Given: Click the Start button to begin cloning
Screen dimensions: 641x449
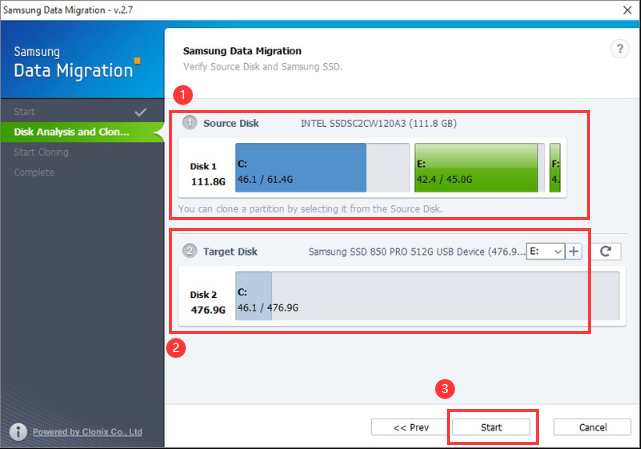Looking at the screenshot, I should pos(491,427).
